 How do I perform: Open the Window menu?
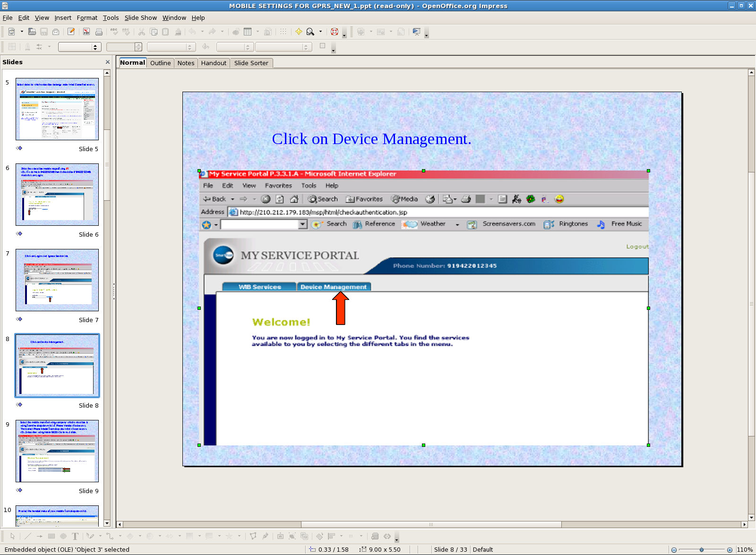[174, 18]
